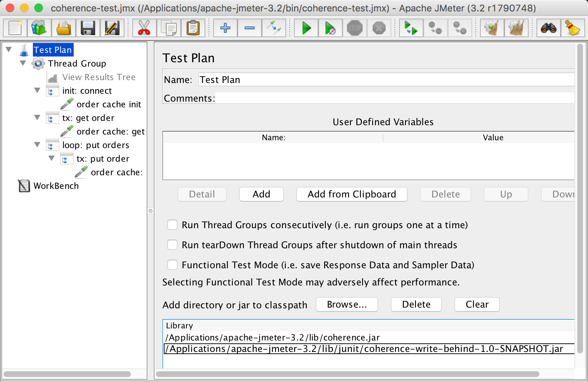The width and height of the screenshot is (588, 382).
Task: Click the Detail button
Action: pyautogui.click(x=202, y=194)
